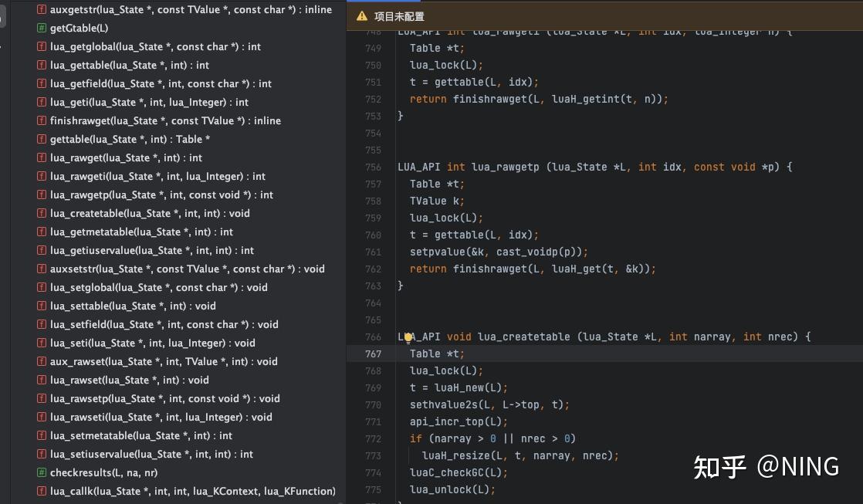Click line number 756 in gutter

[373, 167]
